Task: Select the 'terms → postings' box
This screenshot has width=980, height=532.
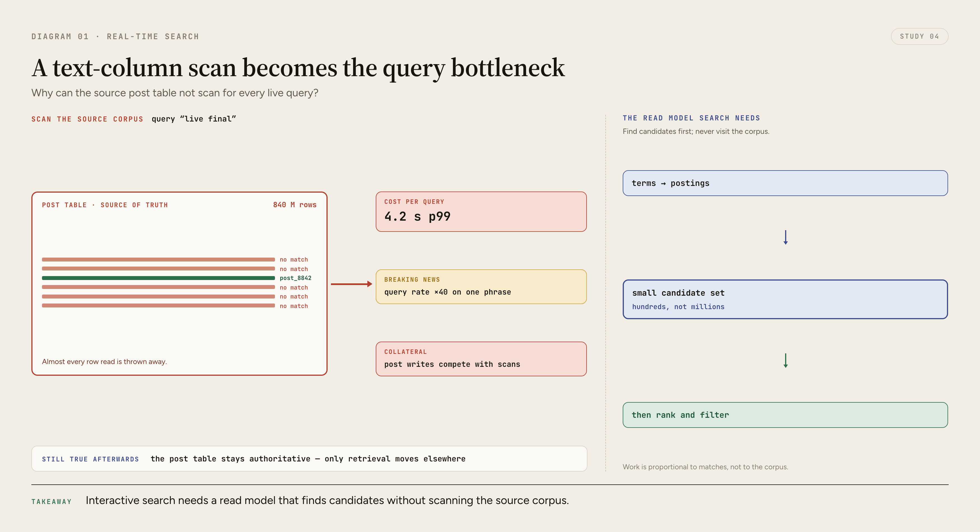Action: coord(785,183)
